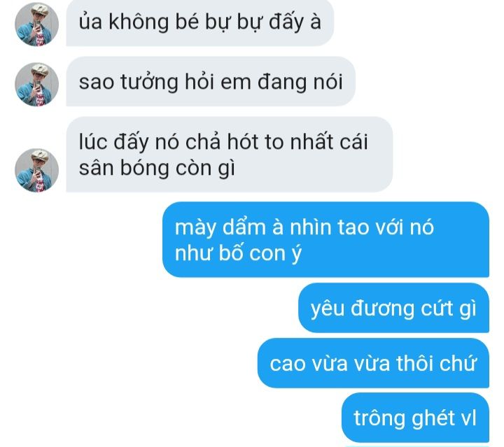Tap blue bubble starting "mày dẩm à nhìn tao"
Screen dimensions: 504x447
click(325, 239)
